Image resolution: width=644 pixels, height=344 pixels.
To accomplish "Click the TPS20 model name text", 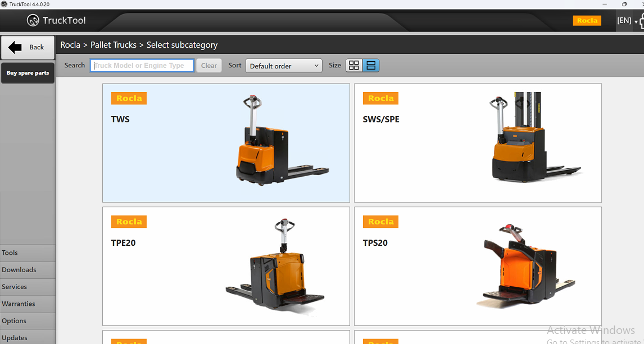I will click(x=375, y=243).
